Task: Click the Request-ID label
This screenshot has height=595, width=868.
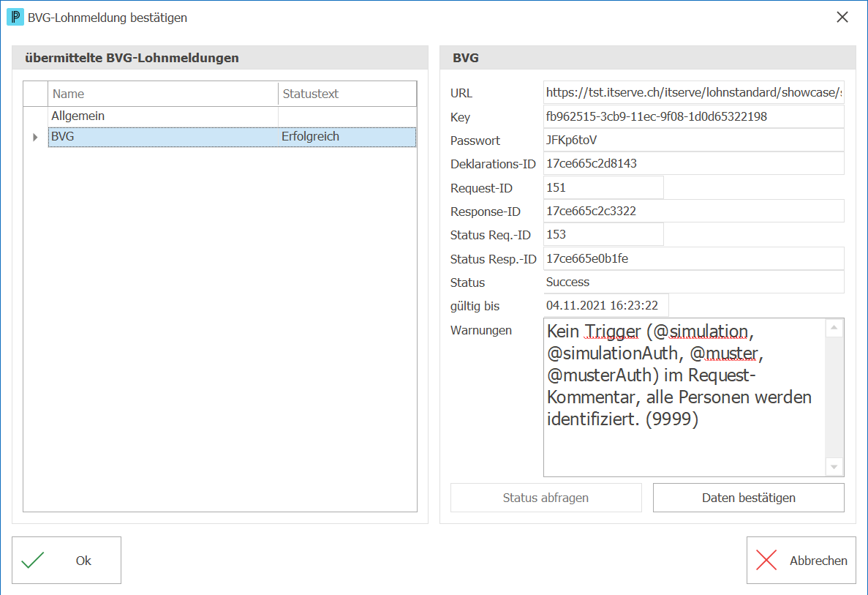Action: click(x=482, y=188)
